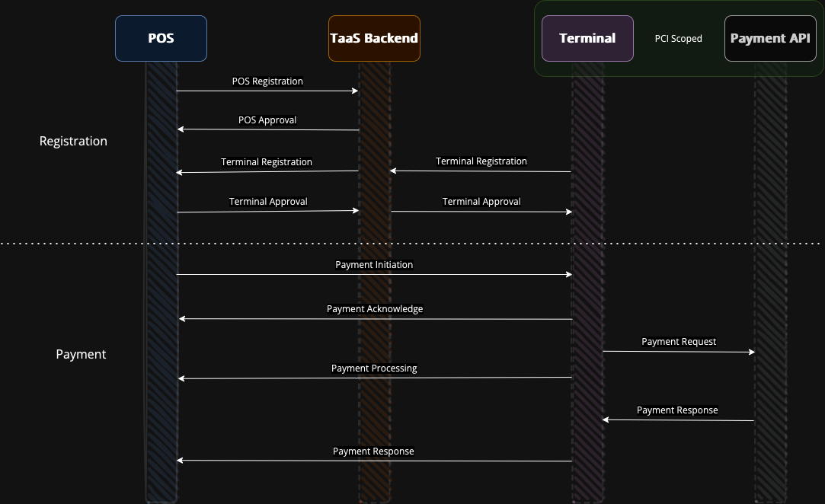Select the Payment Request message label
This screenshot has height=504, width=825.
tap(679, 342)
